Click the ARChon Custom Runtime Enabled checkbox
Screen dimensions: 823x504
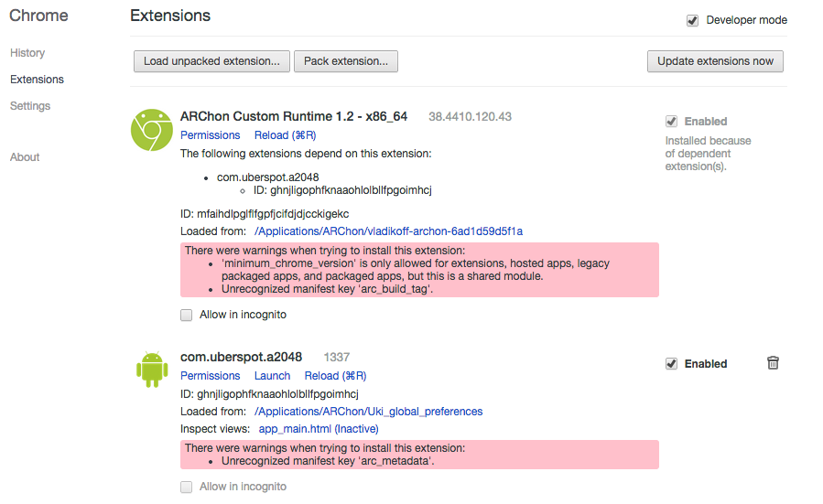(672, 122)
